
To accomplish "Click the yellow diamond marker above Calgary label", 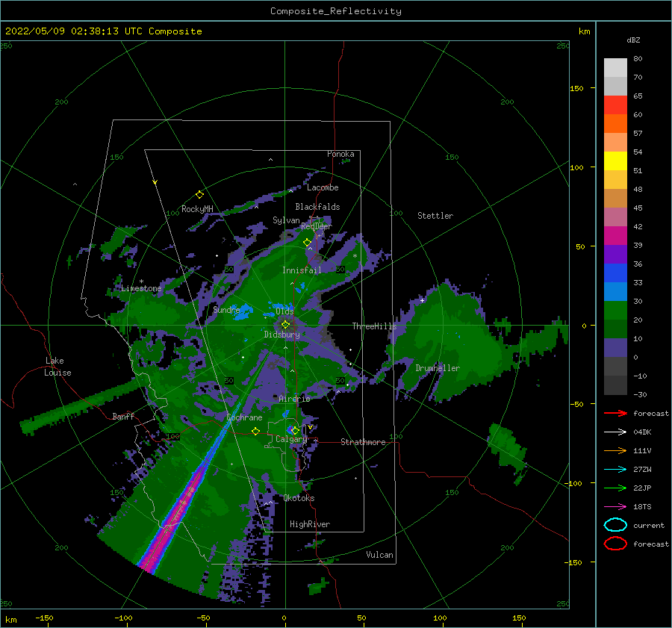I will [x=295, y=430].
